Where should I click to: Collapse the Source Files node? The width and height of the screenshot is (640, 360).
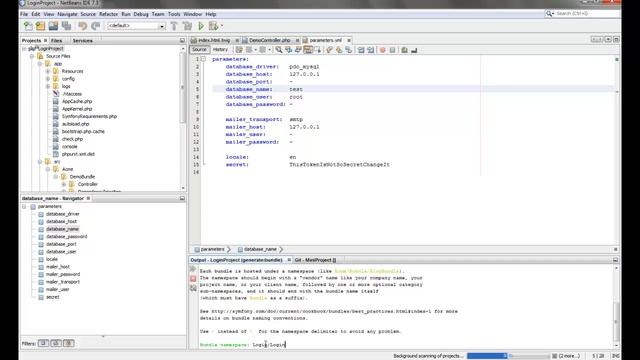[32, 56]
